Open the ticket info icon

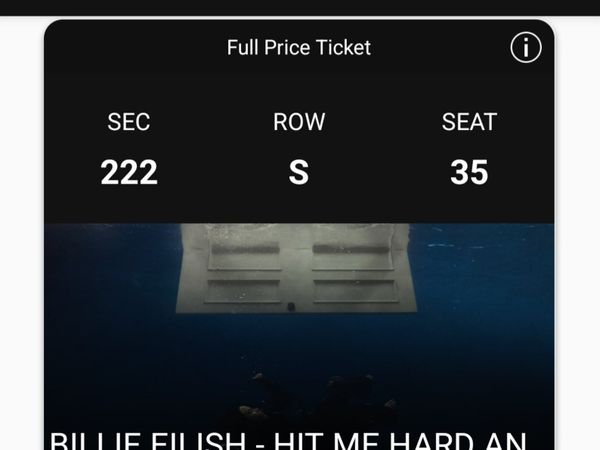click(526, 47)
